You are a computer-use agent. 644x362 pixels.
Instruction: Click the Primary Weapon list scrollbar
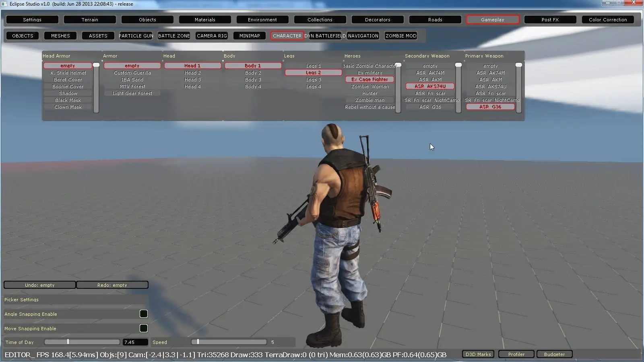pos(519,88)
